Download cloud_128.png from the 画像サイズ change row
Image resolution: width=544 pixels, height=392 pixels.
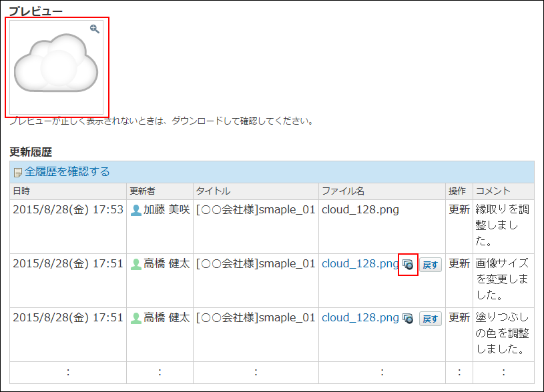coord(360,263)
